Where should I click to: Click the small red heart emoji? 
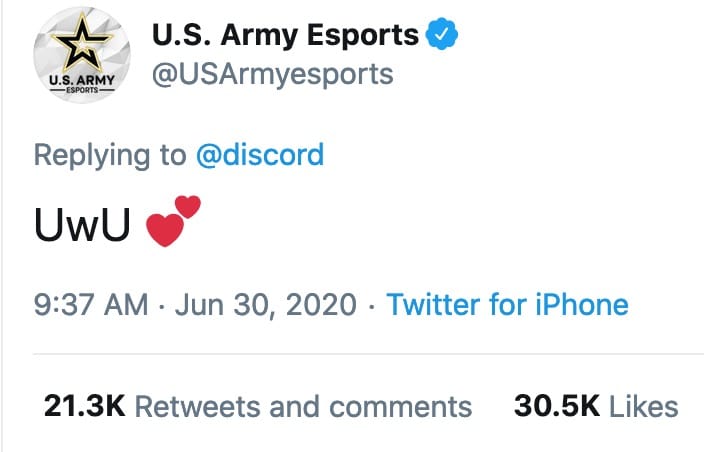click(188, 206)
